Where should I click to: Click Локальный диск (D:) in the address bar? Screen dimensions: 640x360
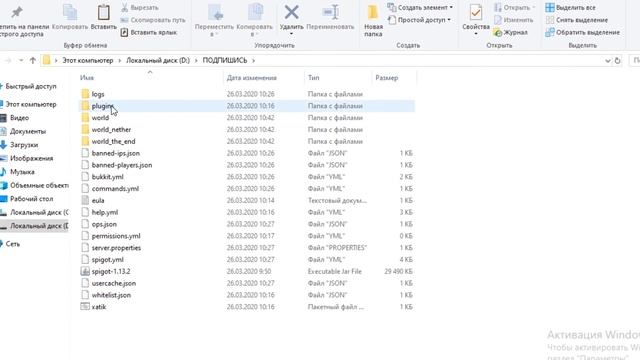[158, 60]
